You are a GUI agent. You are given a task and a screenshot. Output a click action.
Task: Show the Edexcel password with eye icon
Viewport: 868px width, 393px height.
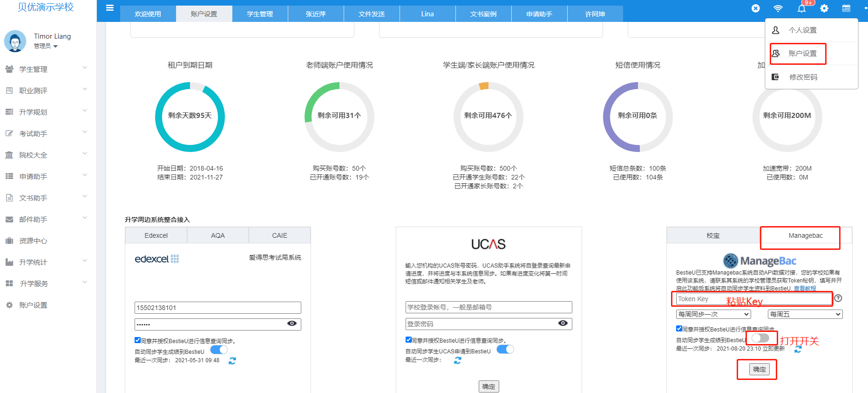[292, 324]
